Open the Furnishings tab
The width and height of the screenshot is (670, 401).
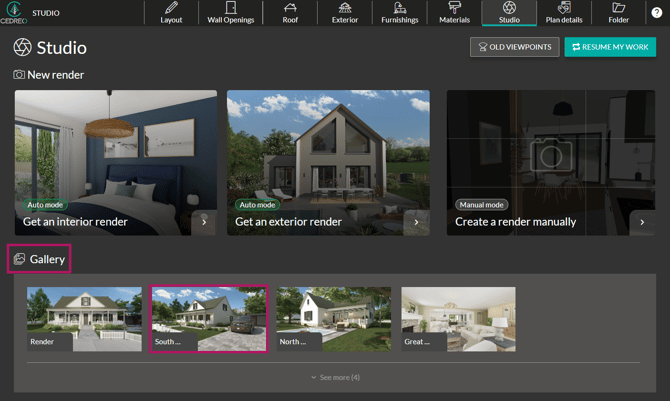(x=400, y=13)
